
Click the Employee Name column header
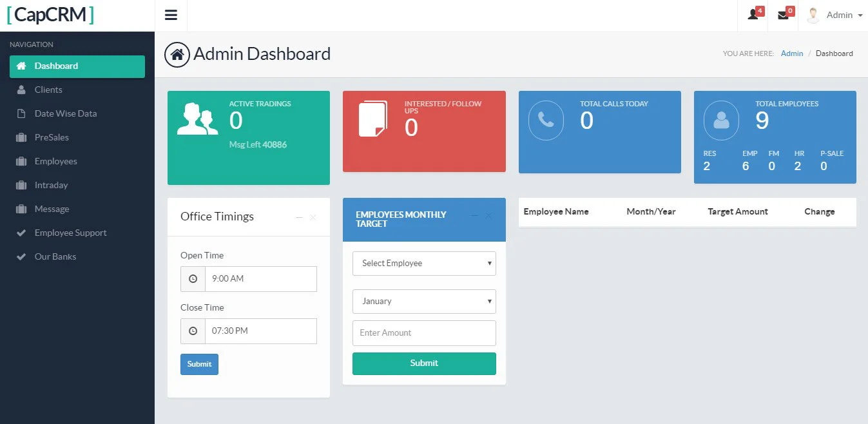tap(556, 211)
